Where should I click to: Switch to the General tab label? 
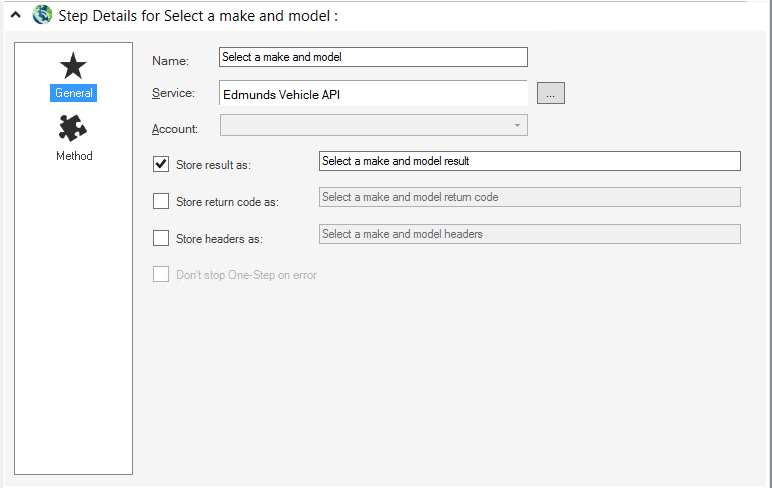(x=73, y=93)
